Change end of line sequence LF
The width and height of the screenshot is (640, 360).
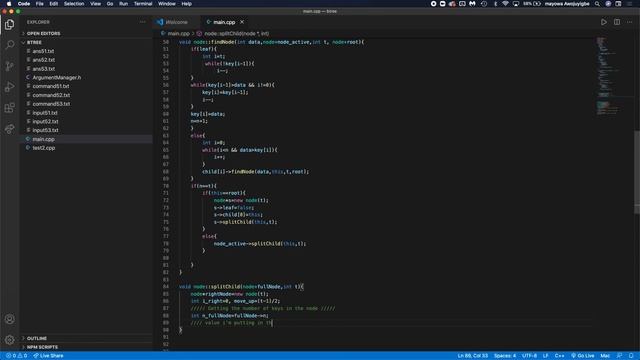(545, 356)
